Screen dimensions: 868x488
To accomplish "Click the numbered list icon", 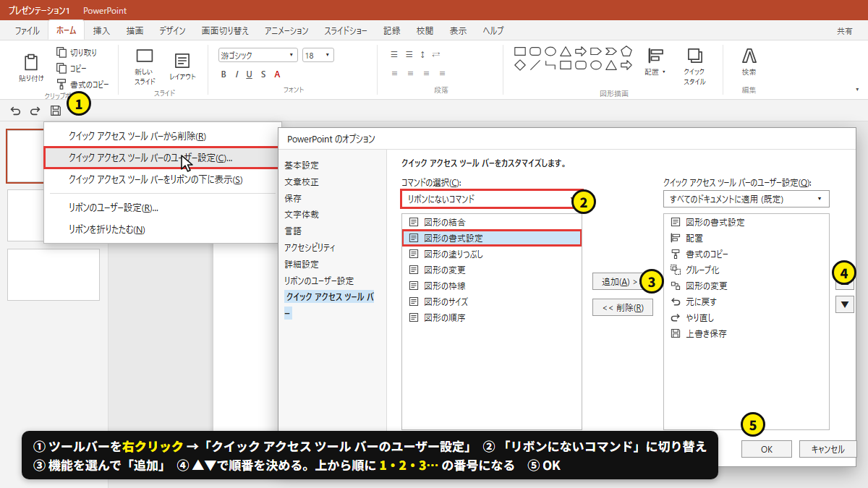I will click(409, 54).
